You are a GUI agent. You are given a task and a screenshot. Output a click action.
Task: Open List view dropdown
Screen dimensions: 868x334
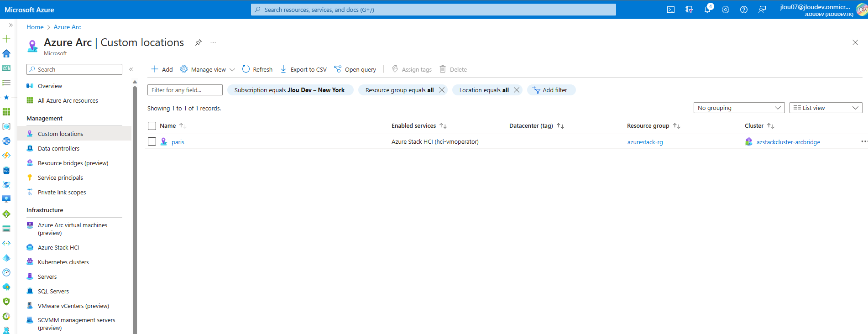(826, 108)
